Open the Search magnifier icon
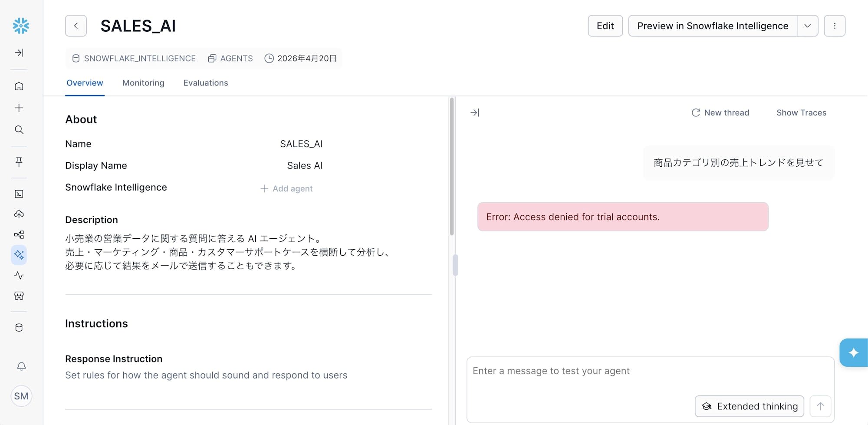The height and width of the screenshot is (425, 868). 19,130
